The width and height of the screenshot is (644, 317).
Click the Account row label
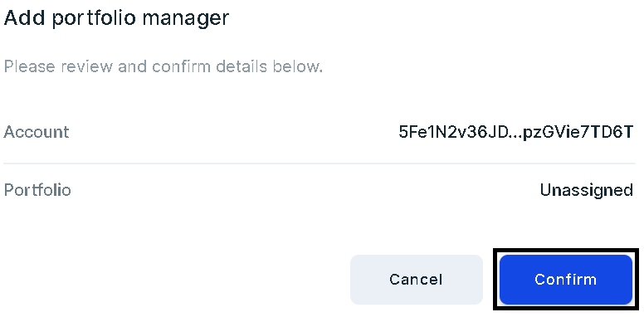pyautogui.click(x=37, y=132)
